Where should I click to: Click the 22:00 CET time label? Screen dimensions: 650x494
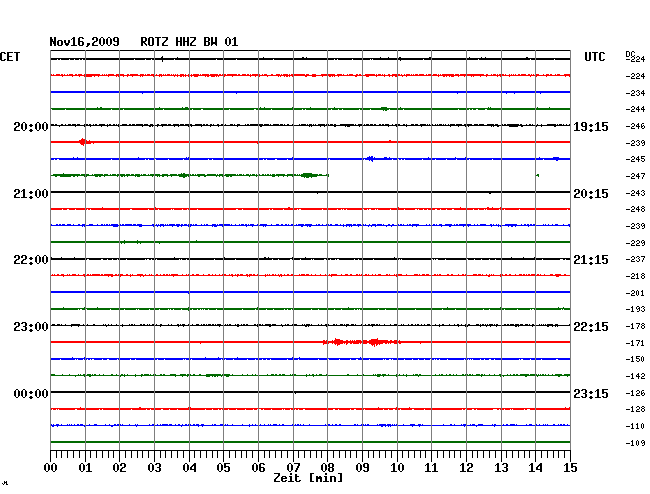31,260
